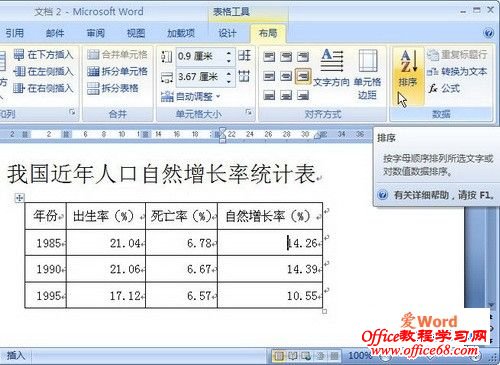Open the Add-ins (加载项) tab
500x365 pixels.
pos(181,33)
